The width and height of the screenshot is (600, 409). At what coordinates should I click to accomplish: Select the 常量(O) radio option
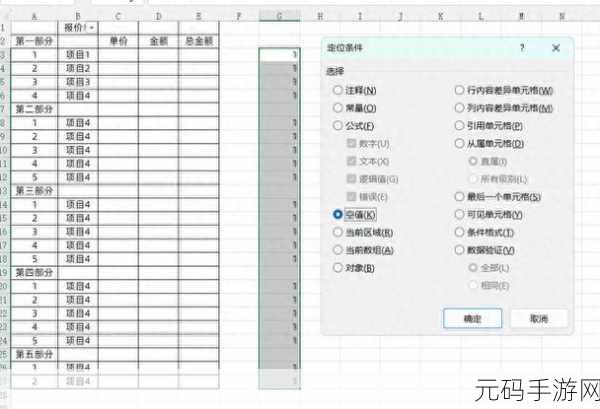[355, 108]
